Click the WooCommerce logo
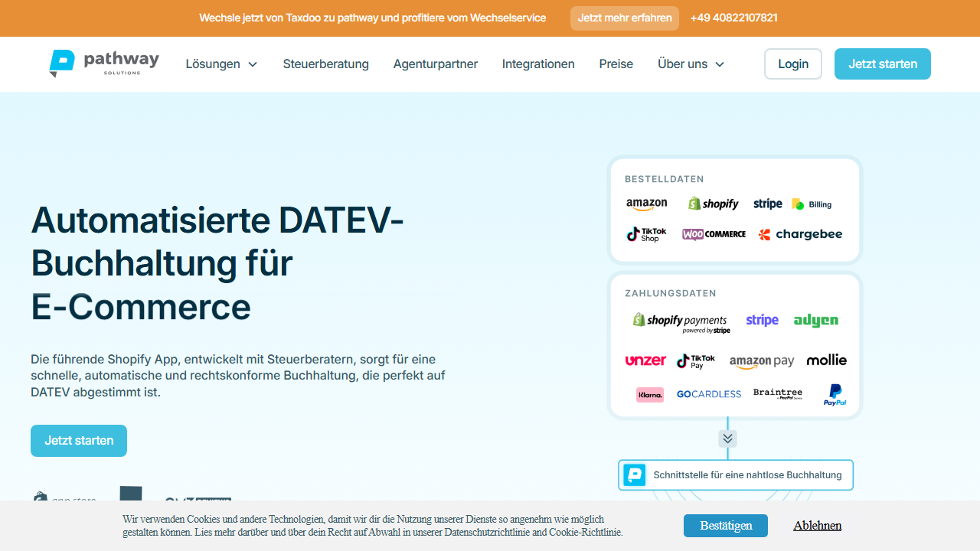The image size is (980, 551). tap(714, 234)
